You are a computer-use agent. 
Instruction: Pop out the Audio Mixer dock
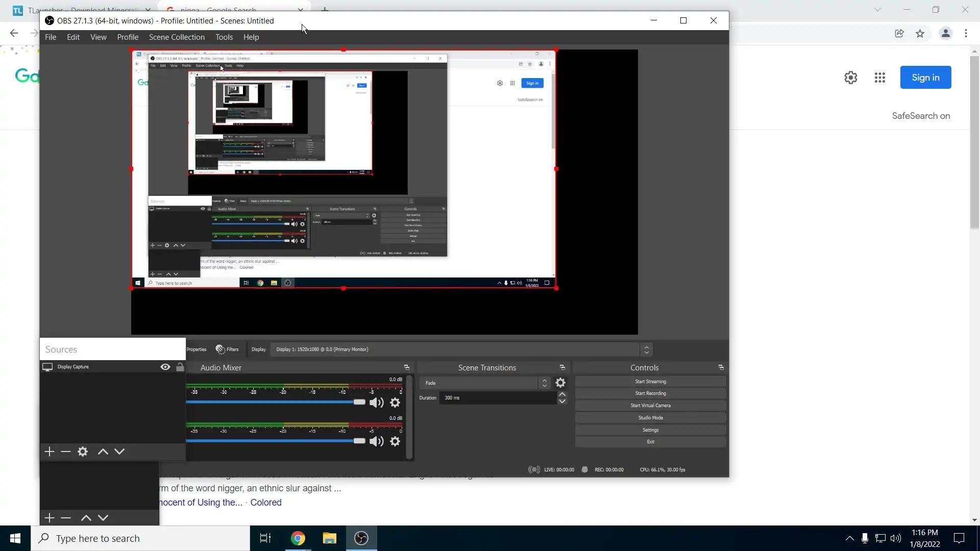pyautogui.click(x=407, y=367)
